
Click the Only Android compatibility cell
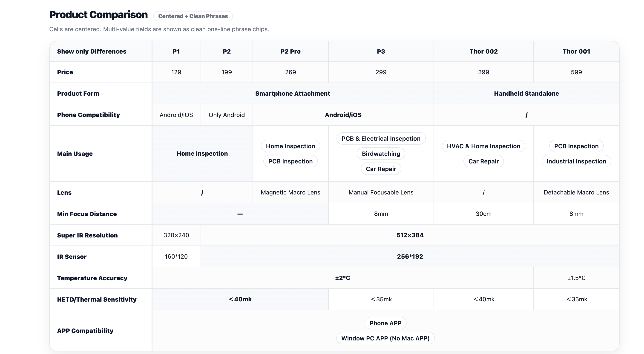227,115
